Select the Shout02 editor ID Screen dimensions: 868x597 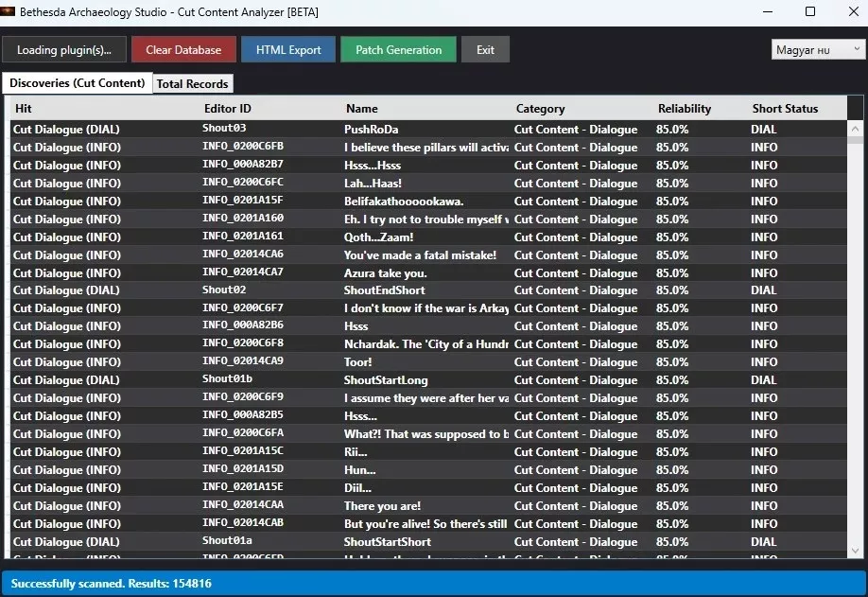point(224,290)
